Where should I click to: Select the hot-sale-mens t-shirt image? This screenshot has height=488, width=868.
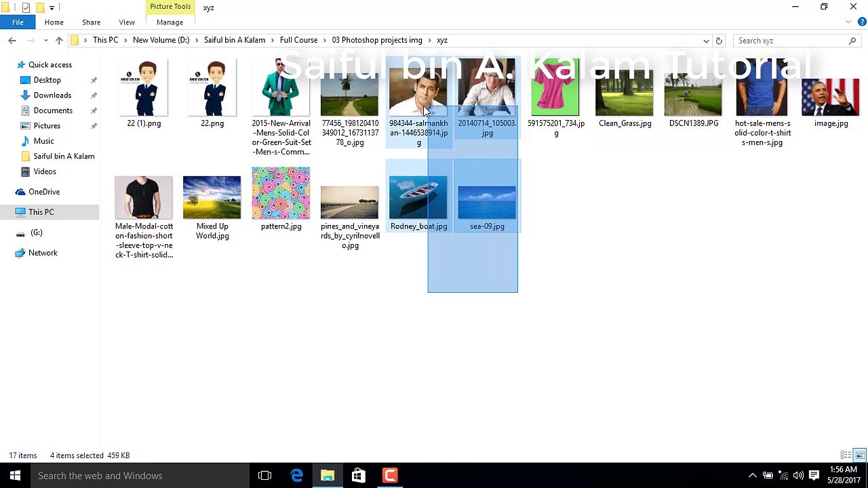click(762, 103)
